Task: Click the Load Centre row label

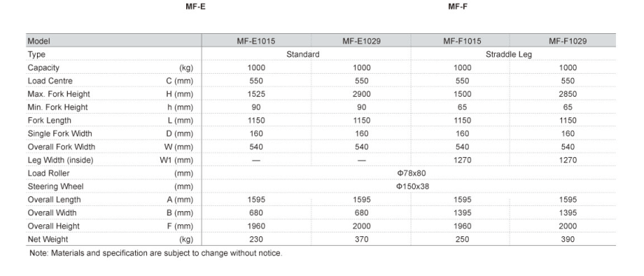Action: (x=49, y=80)
